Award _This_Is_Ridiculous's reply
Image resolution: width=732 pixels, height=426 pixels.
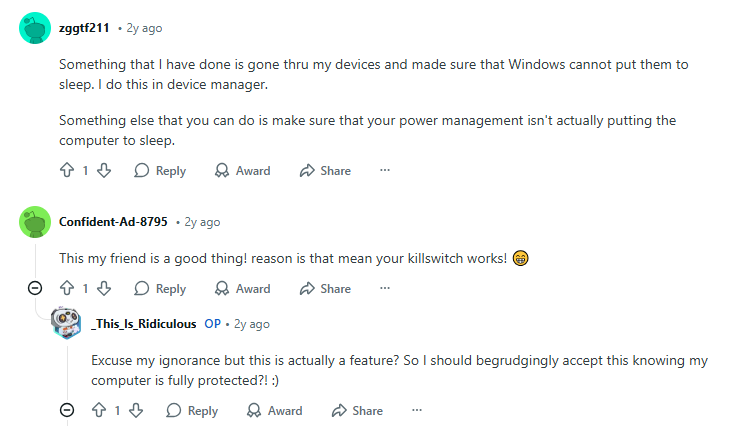click(275, 411)
